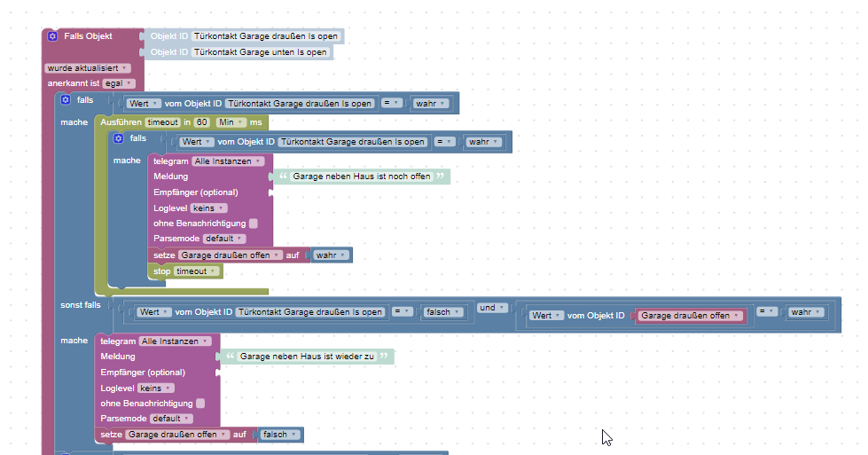Open 'egal' dropdown next to anerkannt ist
The image size is (868, 455).
tap(119, 83)
